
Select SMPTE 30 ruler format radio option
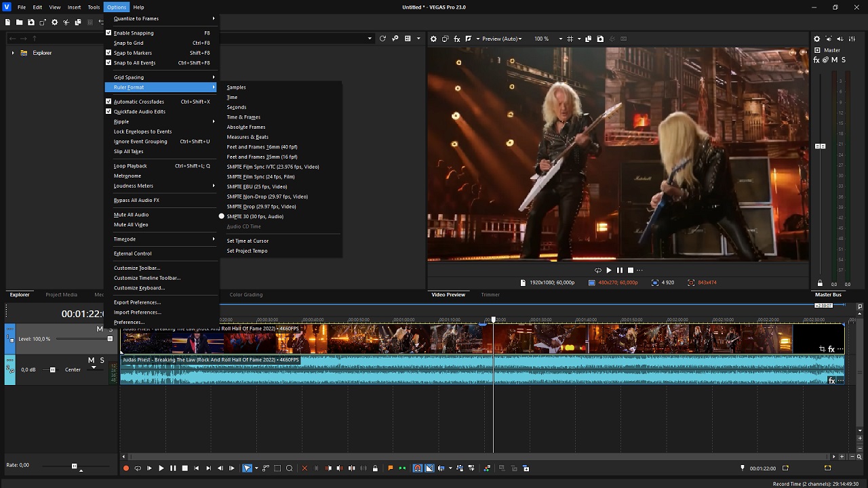click(x=255, y=216)
